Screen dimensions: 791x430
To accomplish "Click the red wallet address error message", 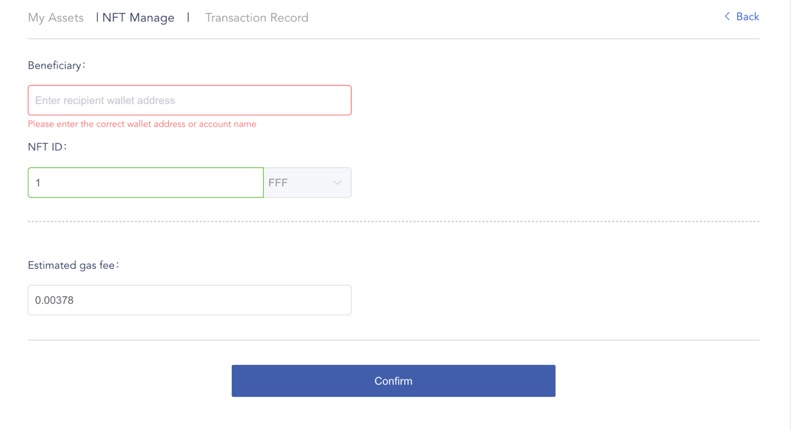I will click(142, 124).
